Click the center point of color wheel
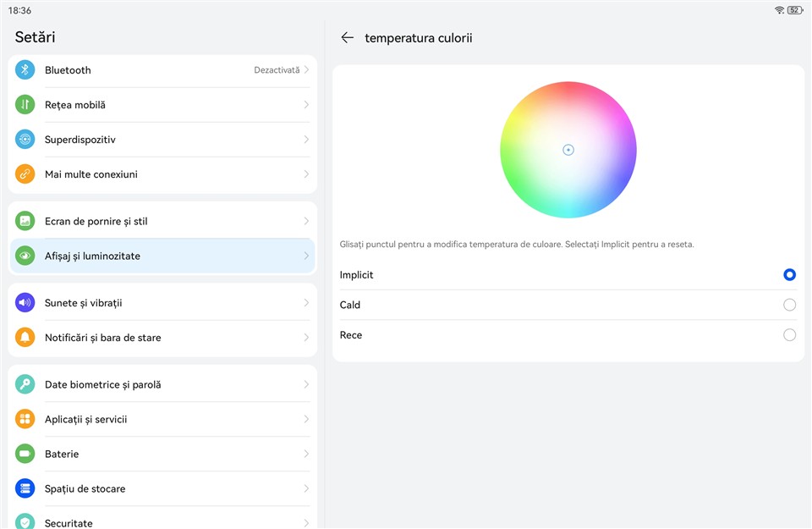Screen dimensions: 812x529 pyautogui.click(x=568, y=150)
